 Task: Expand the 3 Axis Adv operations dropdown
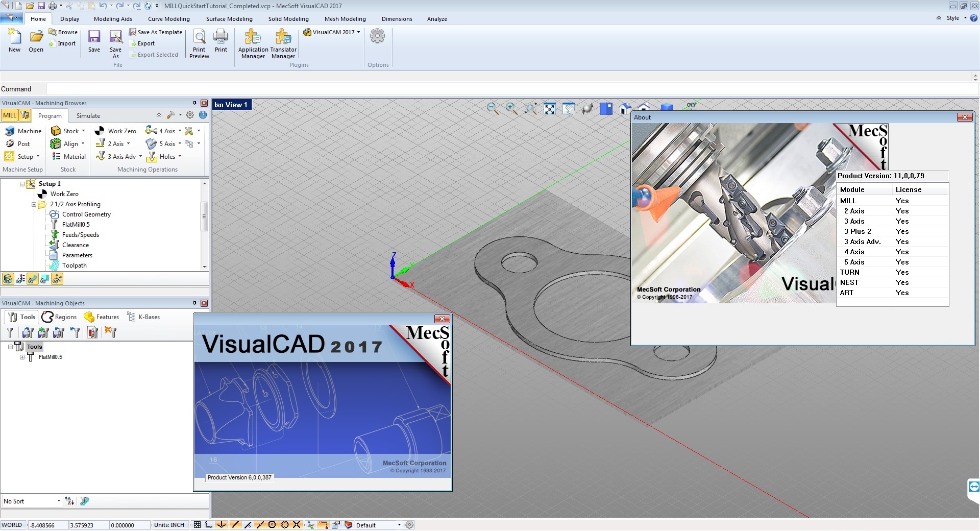pos(140,157)
